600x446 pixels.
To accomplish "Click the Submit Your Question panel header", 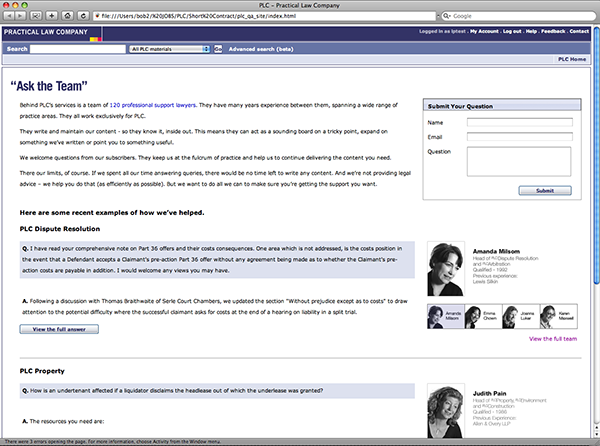I will (x=502, y=106).
